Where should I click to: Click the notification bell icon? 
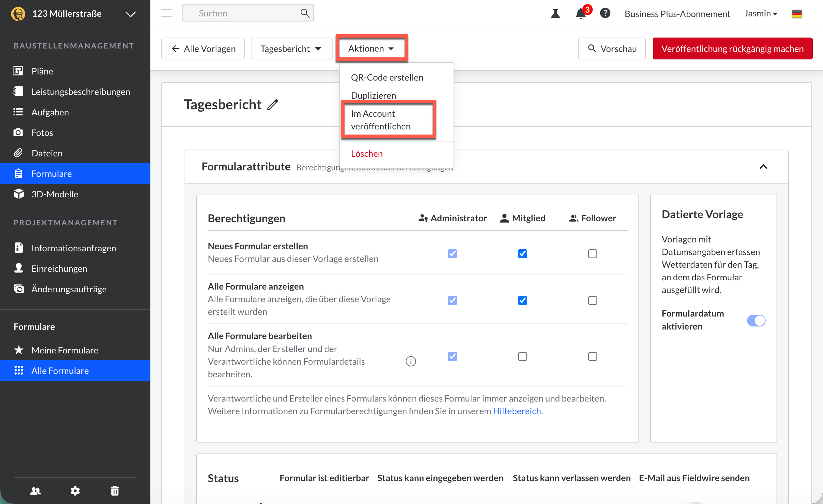click(581, 14)
